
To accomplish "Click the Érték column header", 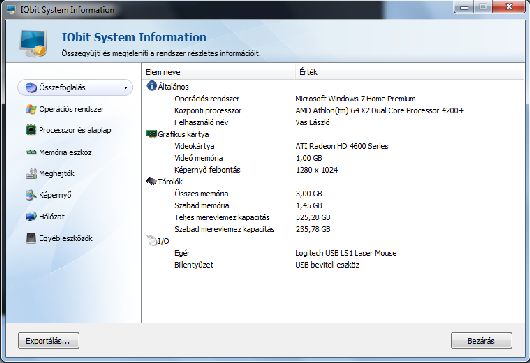I will [x=410, y=72].
